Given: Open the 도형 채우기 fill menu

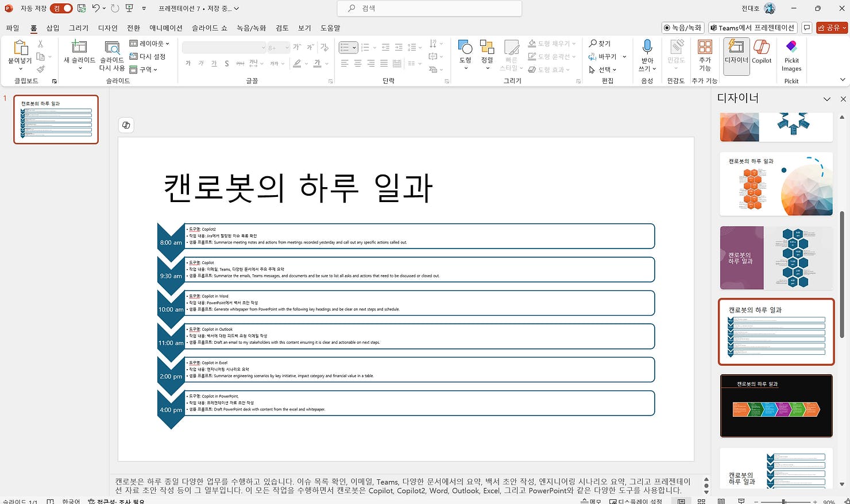Looking at the screenshot, I should 550,43.
